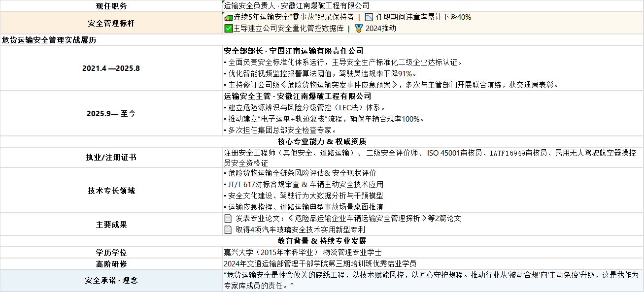Image resolution: width=644 pixels, height=292 pixels.
Task: Select the 2025.9— 至今 date cell
Action: click(x=111, y=113)
